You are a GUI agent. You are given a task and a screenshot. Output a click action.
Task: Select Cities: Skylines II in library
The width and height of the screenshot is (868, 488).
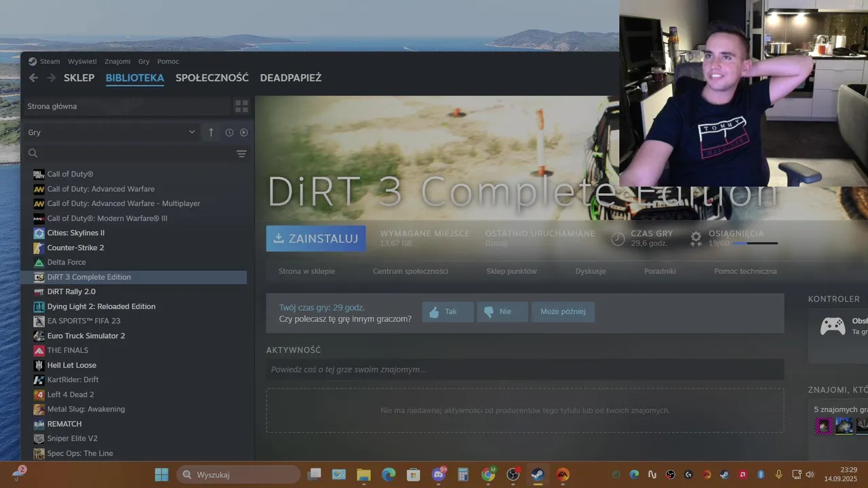tap(134, 232)
